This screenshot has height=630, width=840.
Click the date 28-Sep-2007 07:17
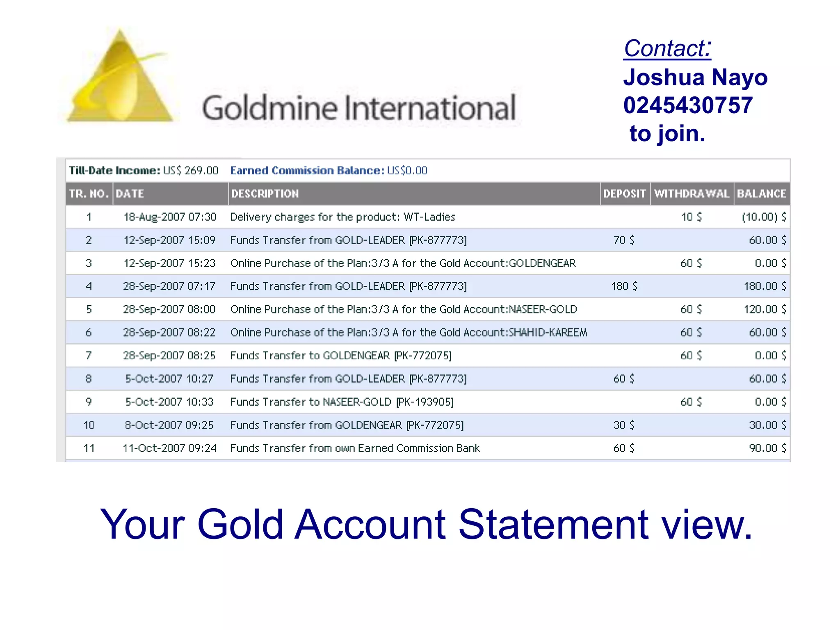click(169, 286)
